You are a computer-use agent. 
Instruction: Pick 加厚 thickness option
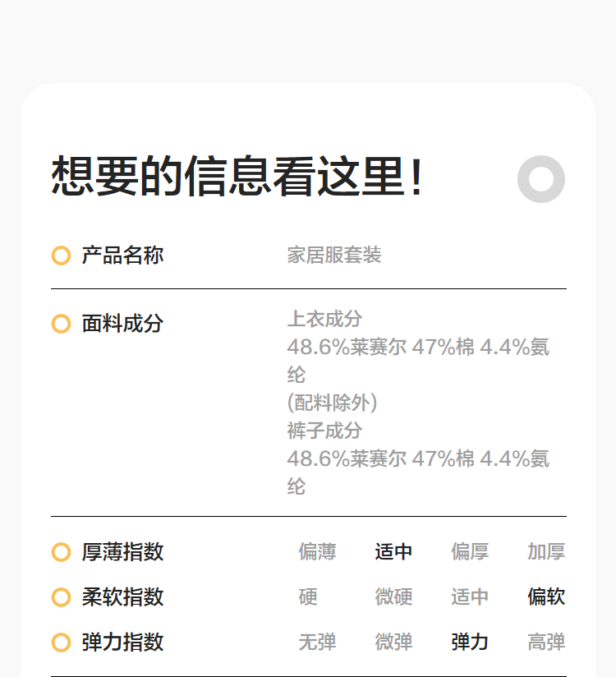(546, 552)
